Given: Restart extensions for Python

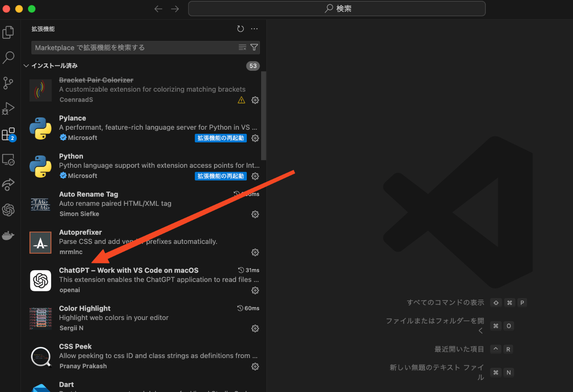Looking at the screenshot, I should (x=221, y=176).
